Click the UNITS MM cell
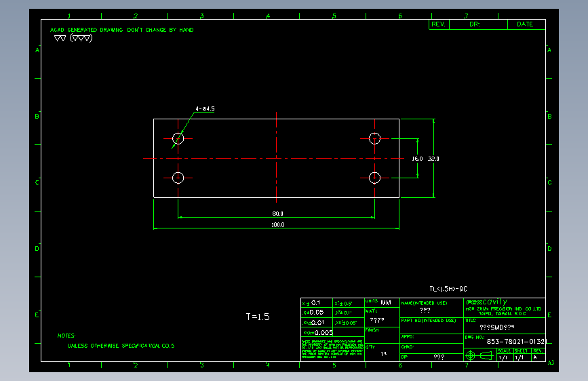 tap(382, 302)
